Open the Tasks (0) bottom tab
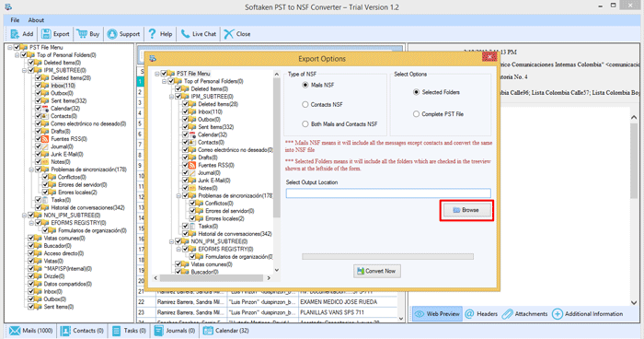 (x=129, y=331)
